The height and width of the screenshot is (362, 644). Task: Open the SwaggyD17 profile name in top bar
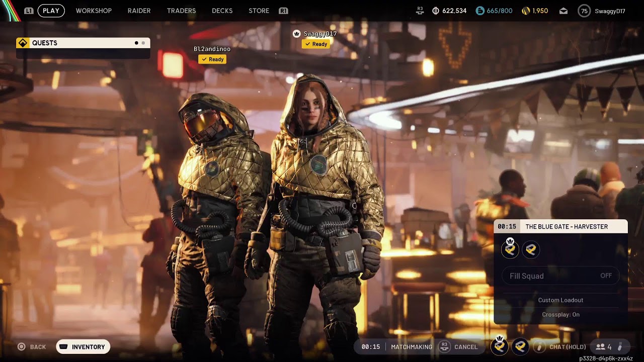click(x=610, y=11)
